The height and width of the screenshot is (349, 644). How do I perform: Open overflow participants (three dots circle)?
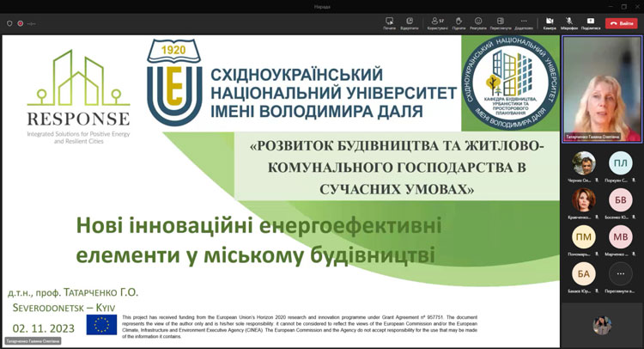[621, 273]
